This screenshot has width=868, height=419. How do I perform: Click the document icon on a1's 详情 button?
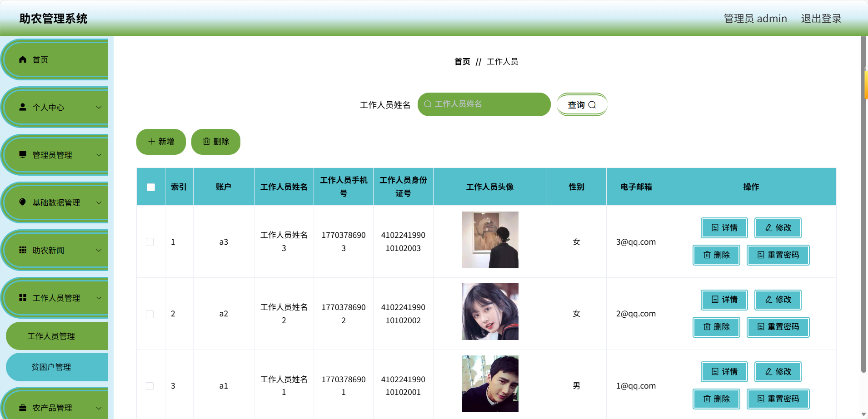click(x=715, y=372)
